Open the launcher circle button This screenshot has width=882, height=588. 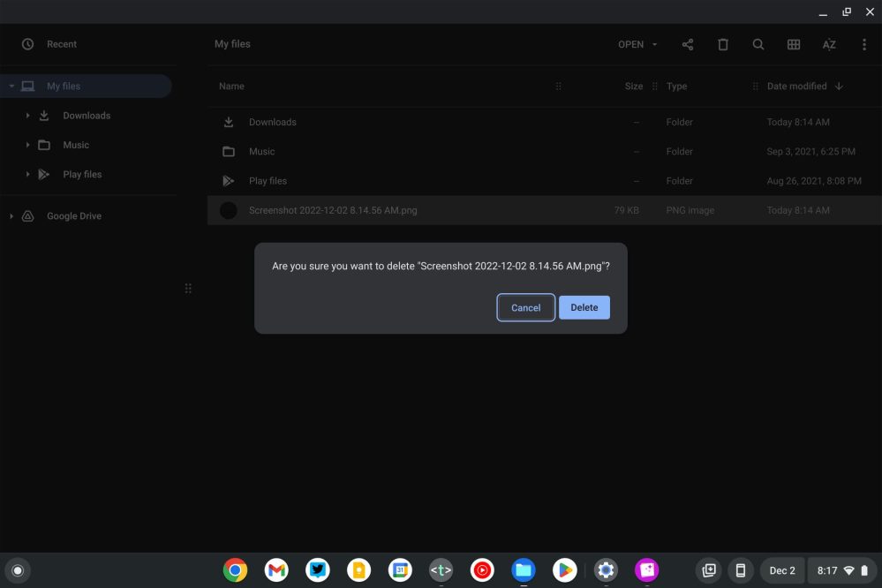pyautogui.click(x=17, y=570)
